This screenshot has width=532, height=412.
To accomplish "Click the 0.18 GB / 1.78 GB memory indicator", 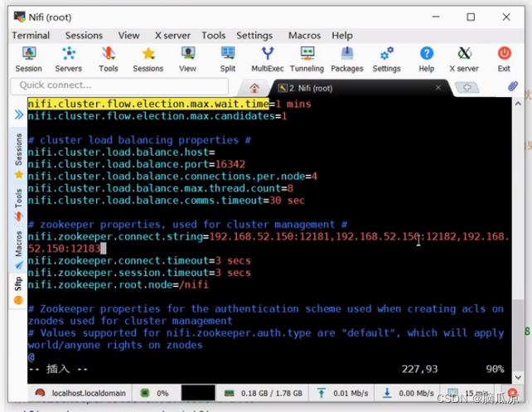I will pos(264,393).
